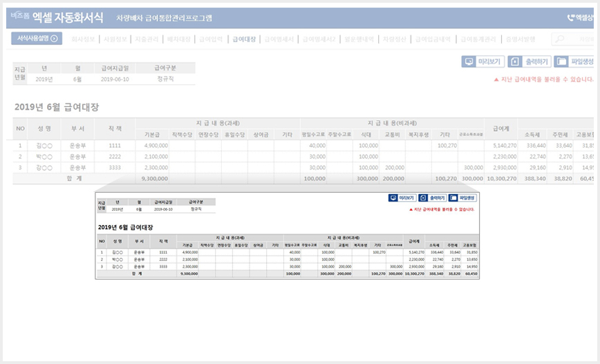Image resolution: width=600 pixels, height=364 pixels.
Task: Go to the 급여입력 tab
Action: pos(211,39)
